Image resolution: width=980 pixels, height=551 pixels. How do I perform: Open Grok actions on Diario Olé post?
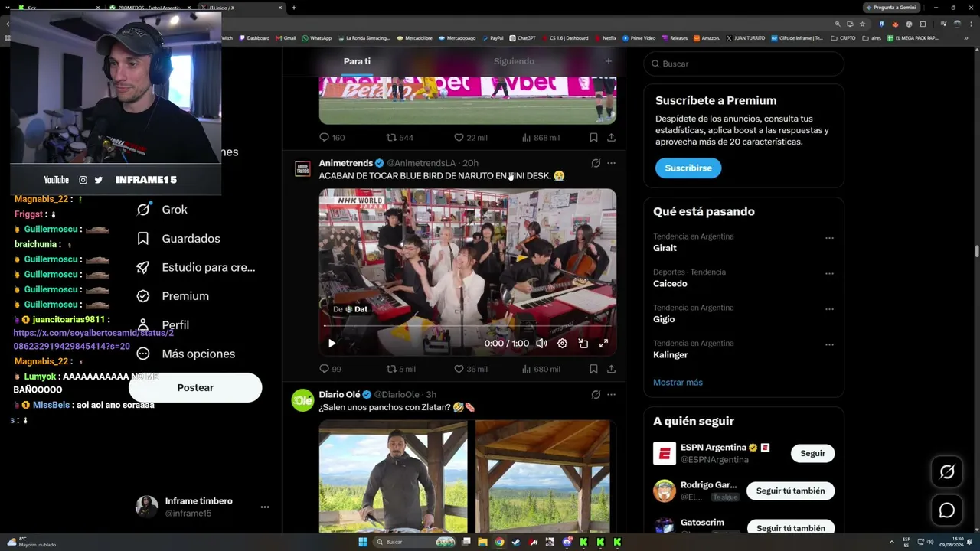pos(596,395)
